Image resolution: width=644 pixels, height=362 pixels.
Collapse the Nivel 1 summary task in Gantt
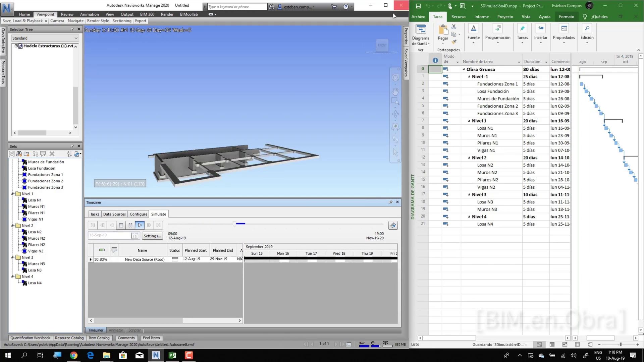pyautogui.click(x=469, y=121)
